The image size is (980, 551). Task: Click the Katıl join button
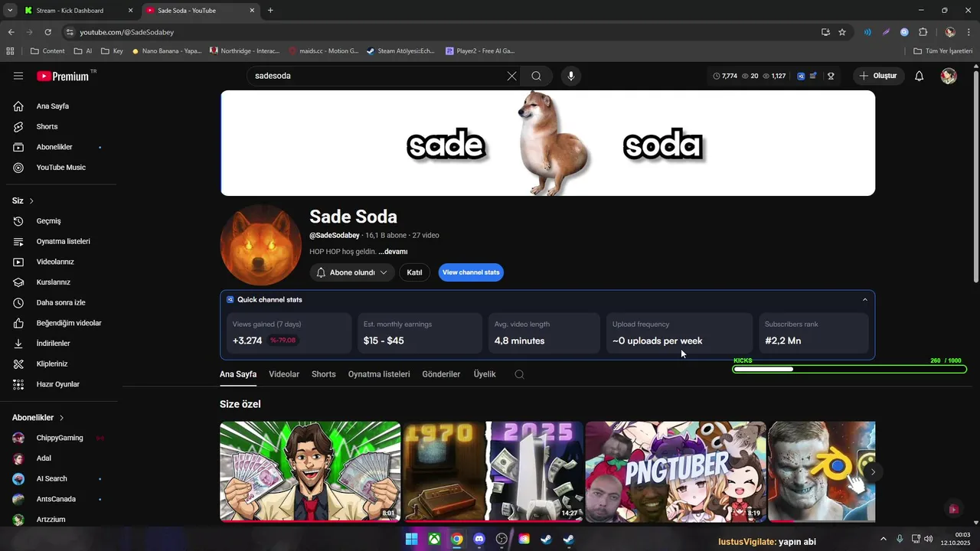(414, 272)
